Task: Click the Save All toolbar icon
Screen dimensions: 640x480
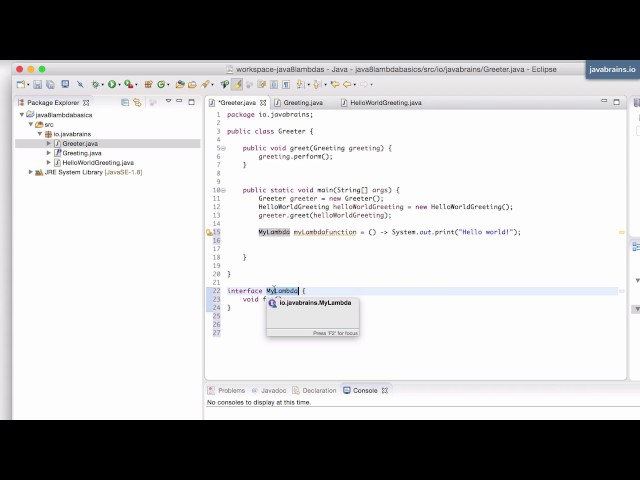Action: 50,84
